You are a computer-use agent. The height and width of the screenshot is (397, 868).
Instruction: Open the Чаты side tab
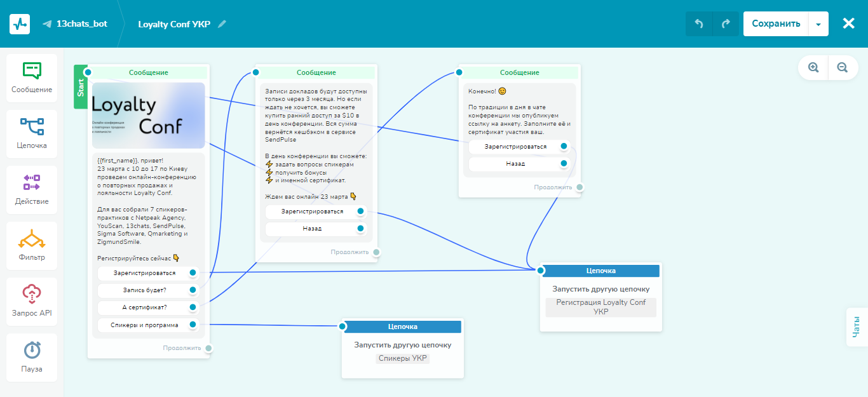tap(857, 326)
